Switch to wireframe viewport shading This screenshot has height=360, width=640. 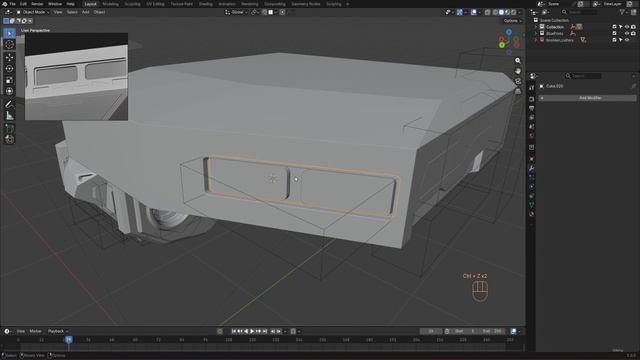click(495, 12)
